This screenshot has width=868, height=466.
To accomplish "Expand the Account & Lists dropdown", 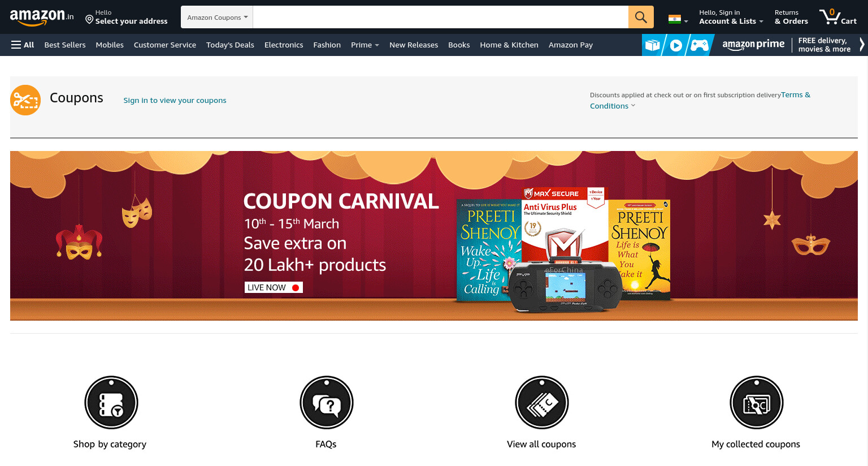I will [x=731, y=17].
